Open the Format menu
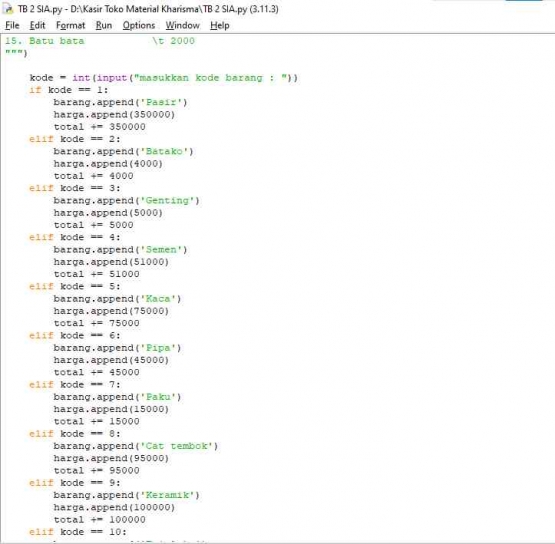The image size is (555, 544). (x=70, y=25)
